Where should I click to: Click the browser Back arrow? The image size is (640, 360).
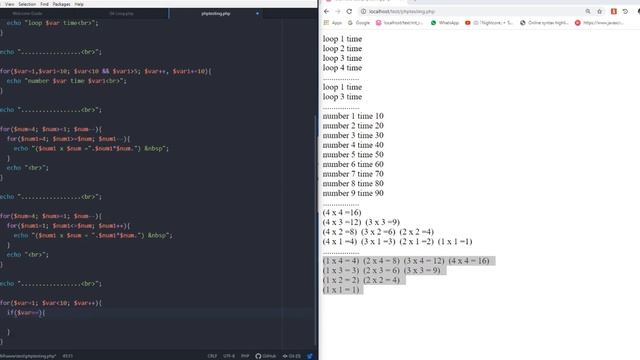click(x=327, y=11)
